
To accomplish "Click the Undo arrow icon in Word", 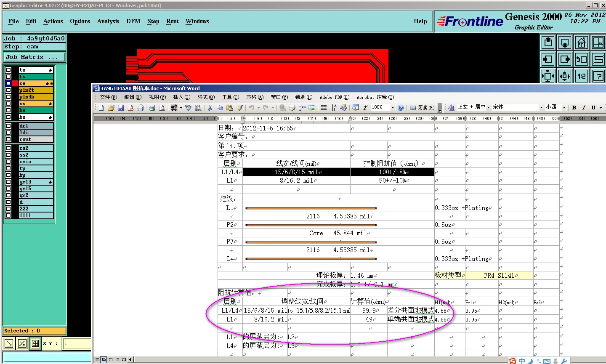I will tap(251, 108).
